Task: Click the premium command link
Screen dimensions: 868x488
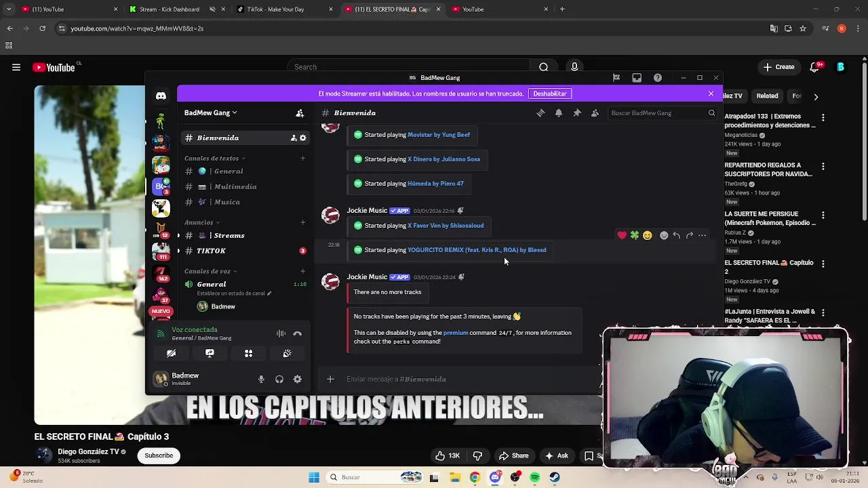Action: click(456, 333)
